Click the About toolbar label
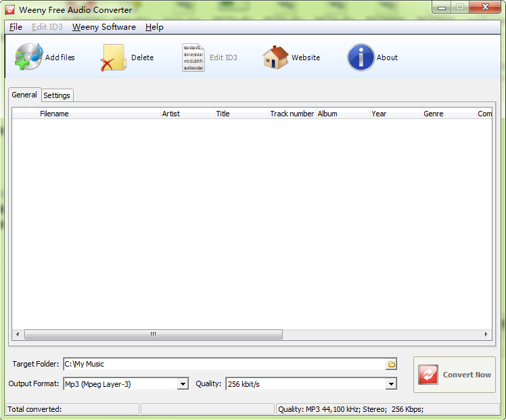506x420 pixels. tap(387, 57)
